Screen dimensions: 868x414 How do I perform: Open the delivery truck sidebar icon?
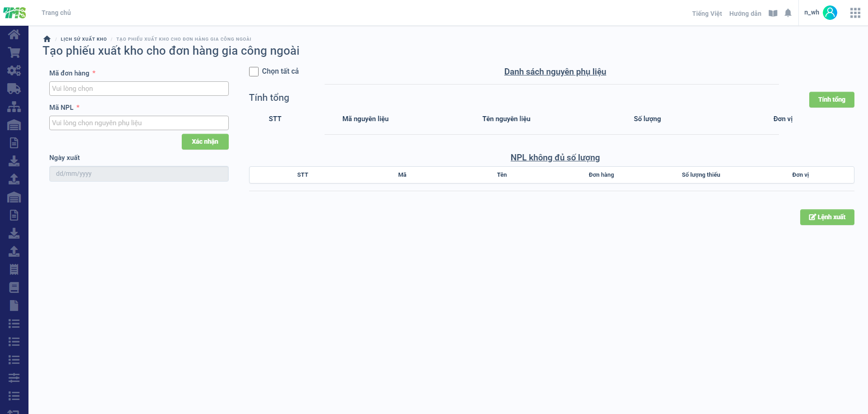point(14,89)
